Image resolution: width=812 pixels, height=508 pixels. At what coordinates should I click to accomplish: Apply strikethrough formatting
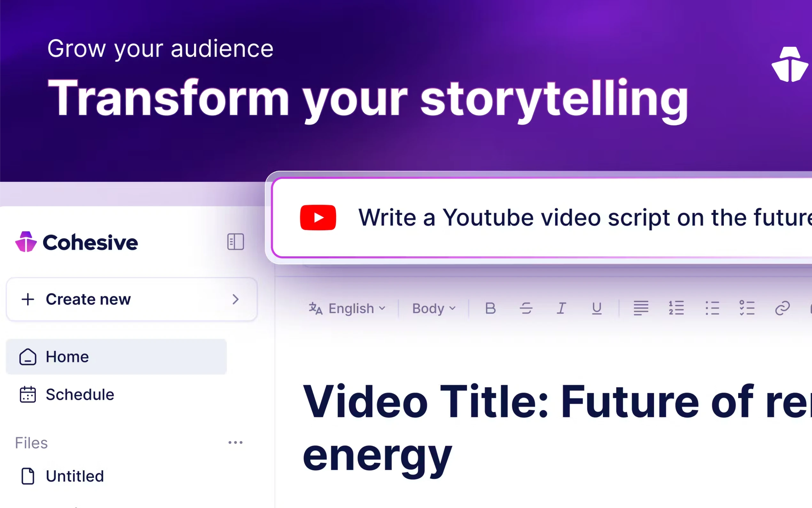(526, 308)
